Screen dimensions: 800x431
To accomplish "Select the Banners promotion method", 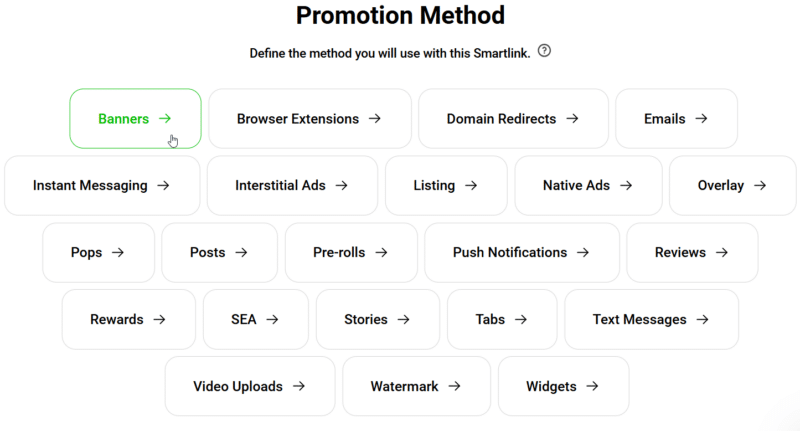I will point(135,119).
